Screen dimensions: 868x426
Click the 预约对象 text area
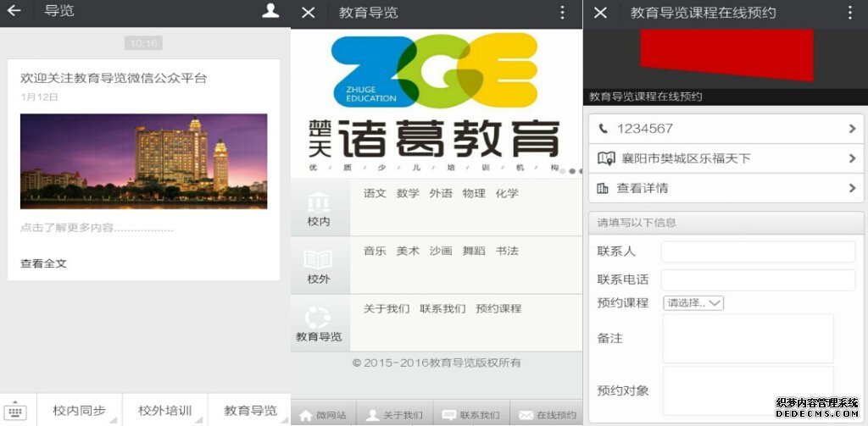(748, 390)
